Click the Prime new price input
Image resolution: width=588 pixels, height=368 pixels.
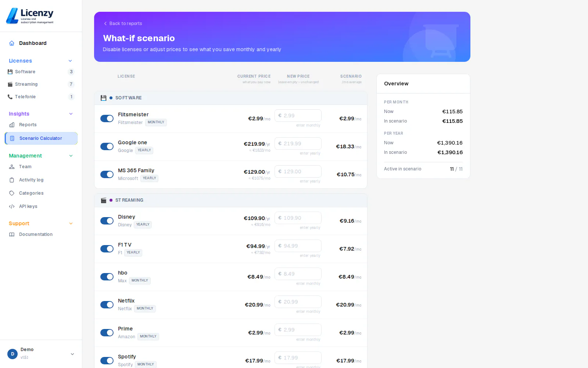tap(298, 330)
